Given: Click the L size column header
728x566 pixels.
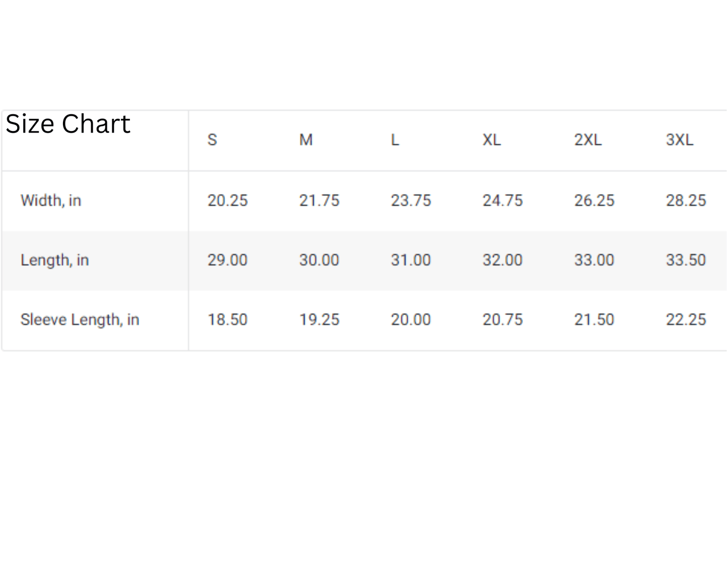Looking at the screenshot, I should coord(395,139).
